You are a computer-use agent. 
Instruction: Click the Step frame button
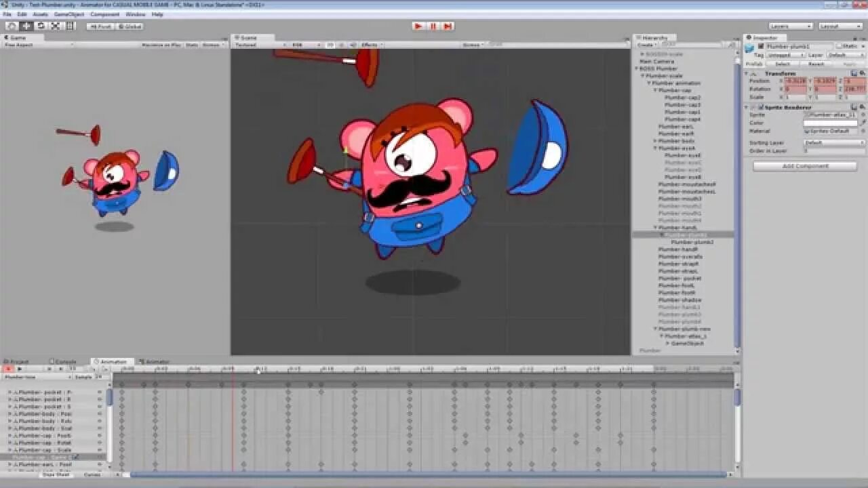[x=448, y=26]
